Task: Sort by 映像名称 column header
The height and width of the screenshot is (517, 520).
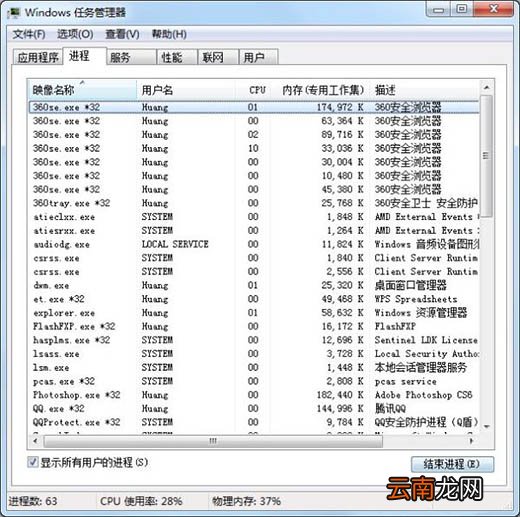Action: pos(82,90)
